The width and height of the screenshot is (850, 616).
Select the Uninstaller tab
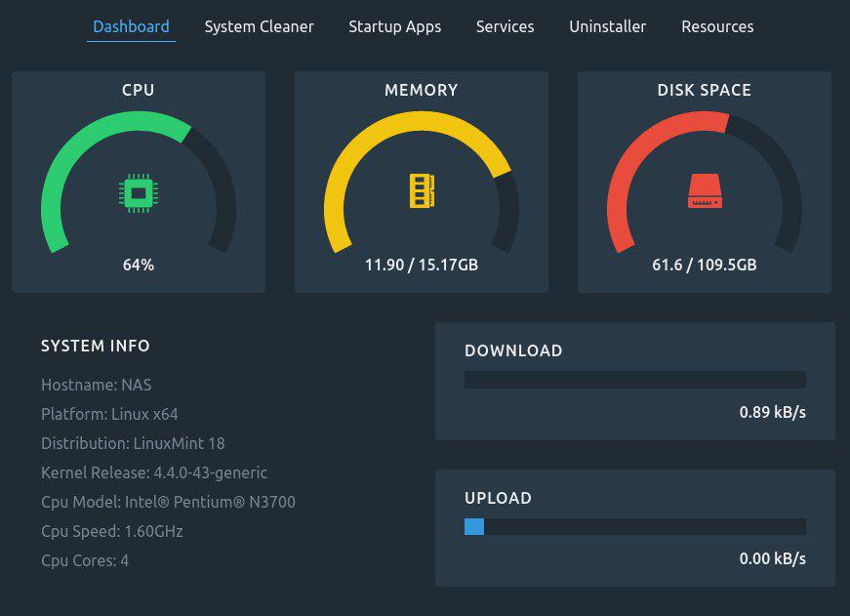point(608,26)
